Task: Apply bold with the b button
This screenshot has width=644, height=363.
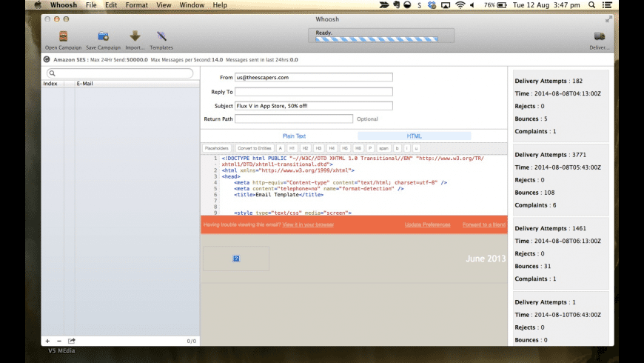Action: click(x=398, y=148)
